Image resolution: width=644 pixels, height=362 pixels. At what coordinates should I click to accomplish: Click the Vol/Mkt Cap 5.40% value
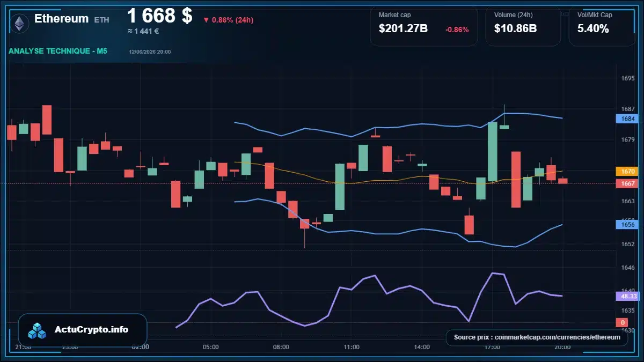click(x=593, y=29)
